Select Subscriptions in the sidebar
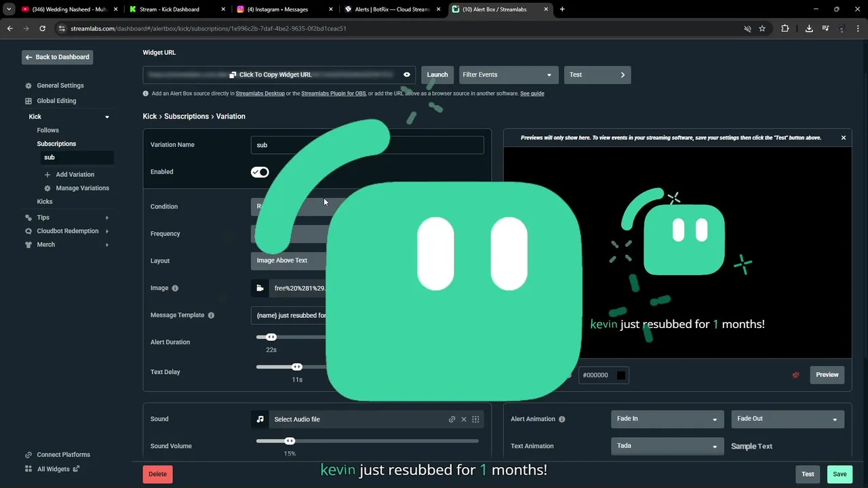Viewport: 868px width, 488px height. (x=56, y=144)
